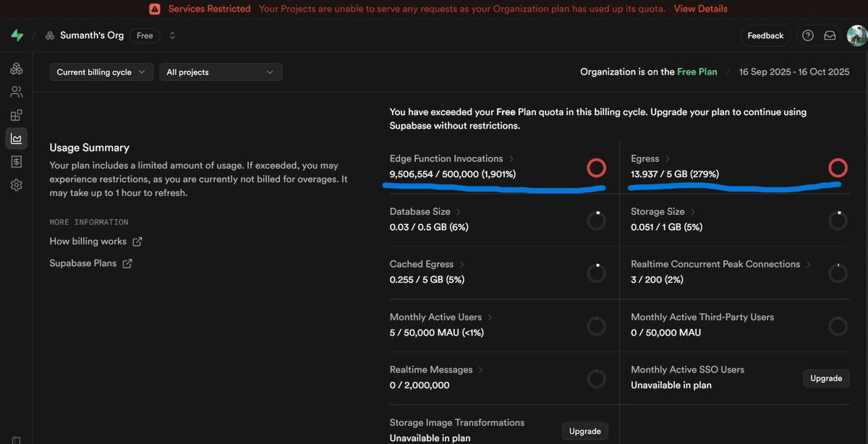Click the Monthly Active Users usage ring
The image size is (868, 444).
coord(596,326)
